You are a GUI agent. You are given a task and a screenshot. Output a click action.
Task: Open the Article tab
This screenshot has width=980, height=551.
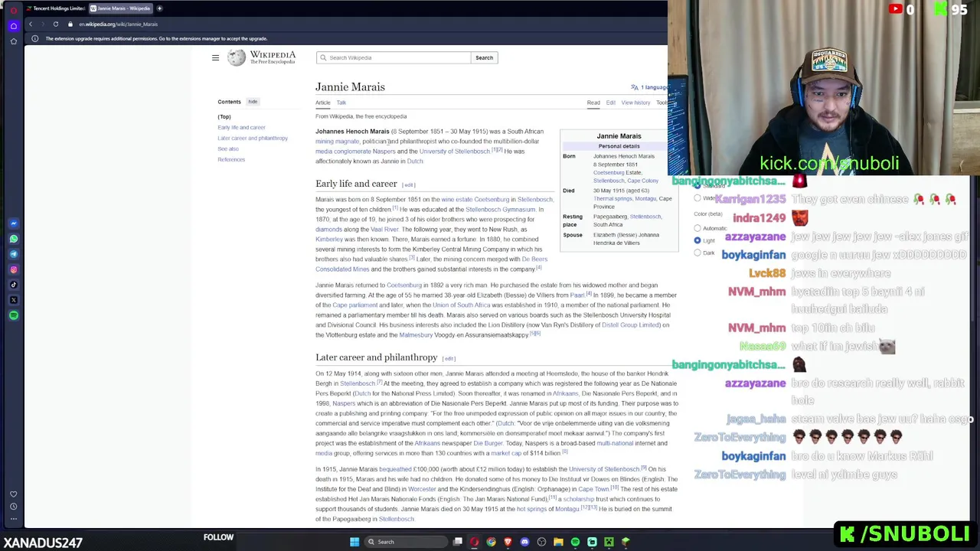tap(323, 103)
